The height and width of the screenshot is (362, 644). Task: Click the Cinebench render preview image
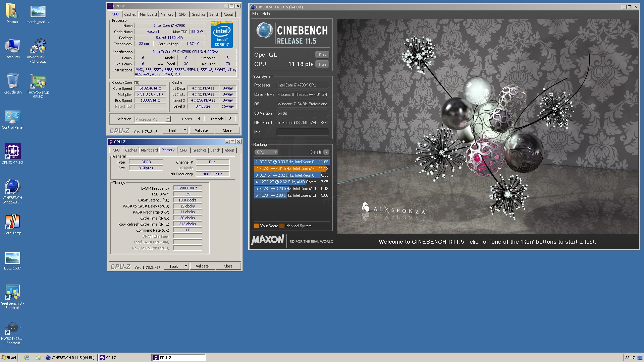[x=488, y=126]
